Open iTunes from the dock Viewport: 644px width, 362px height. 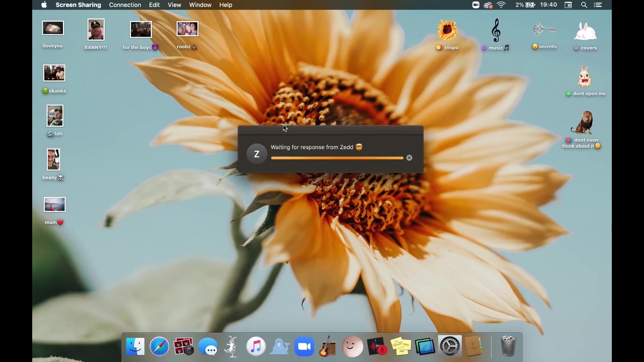coord(256,346)
